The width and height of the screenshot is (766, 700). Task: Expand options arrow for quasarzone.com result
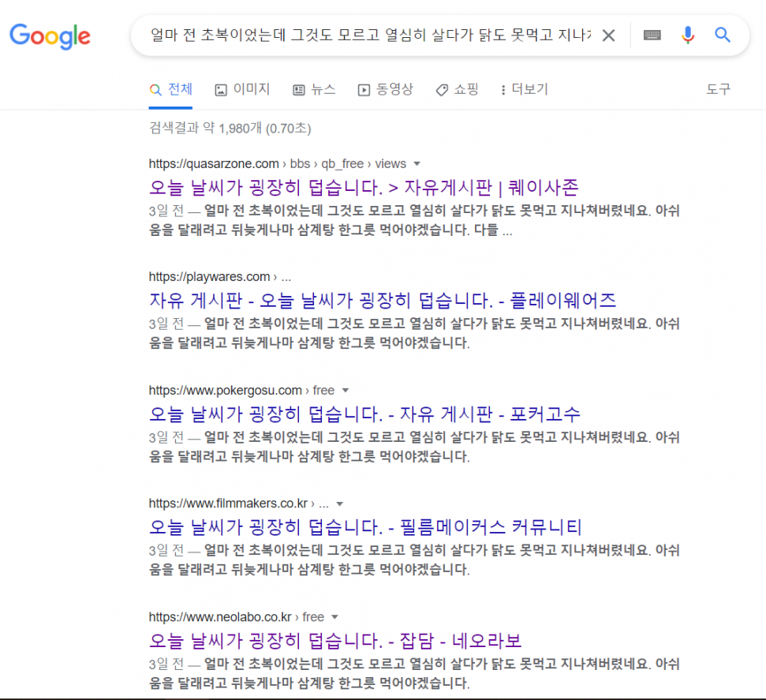click(x=417, y=164)
